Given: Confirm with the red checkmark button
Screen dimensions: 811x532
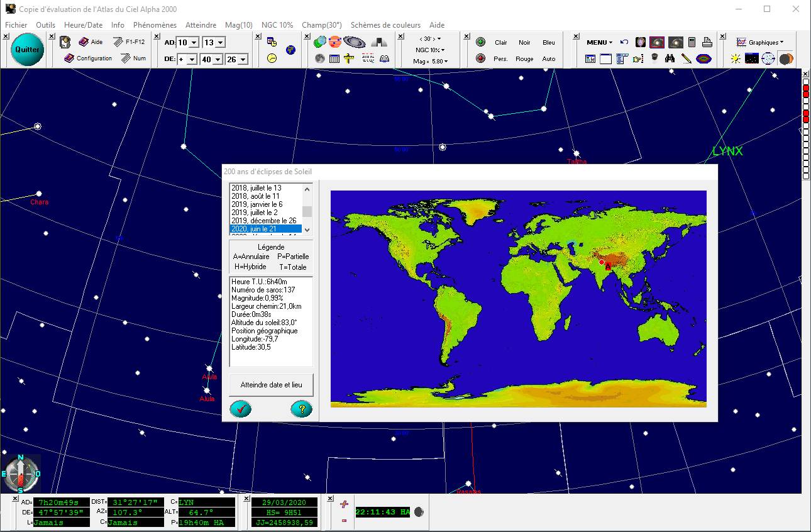Looking at the screenshot, I should tap(240, 409).
